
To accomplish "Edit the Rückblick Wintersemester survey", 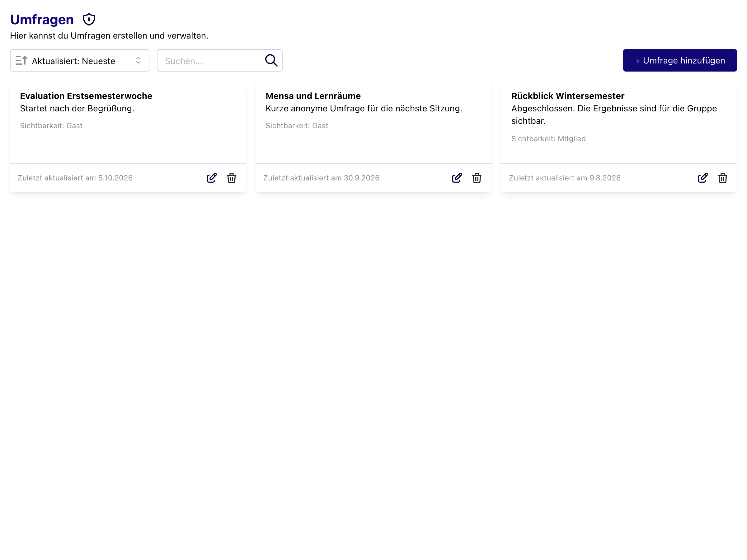I will point(703,178).
